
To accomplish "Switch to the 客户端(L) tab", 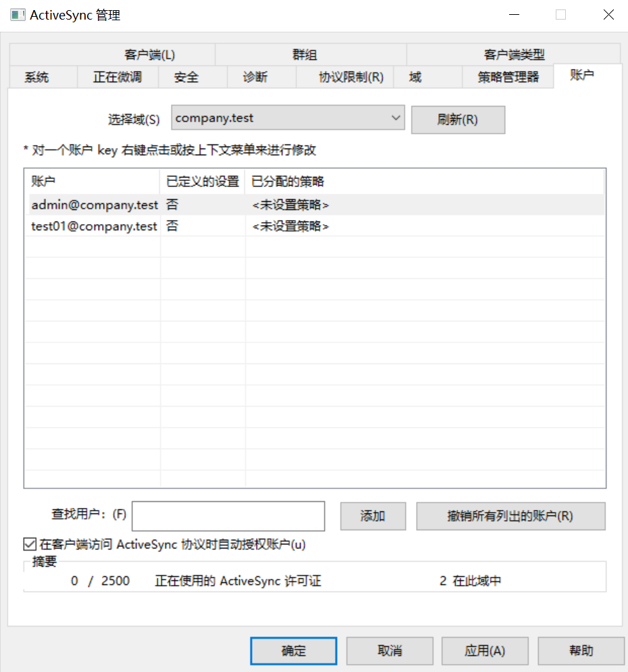I will pyautogui.click(x=112, y=55).
